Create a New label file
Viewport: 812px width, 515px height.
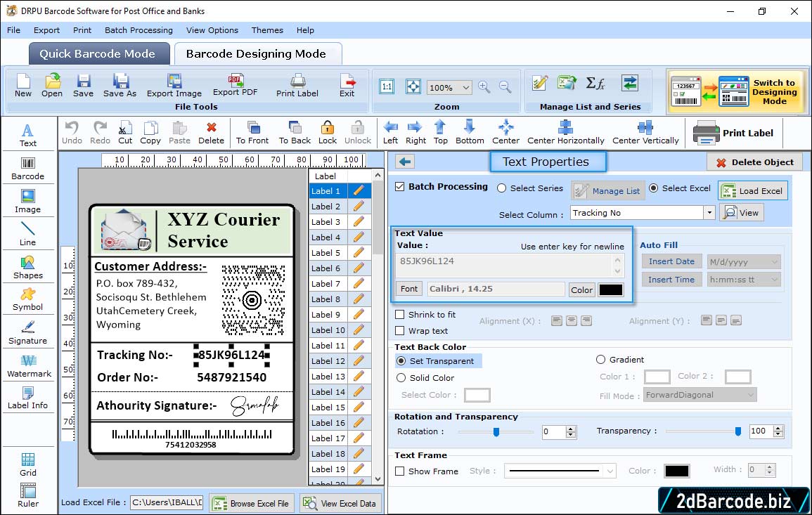pos(22,86)
